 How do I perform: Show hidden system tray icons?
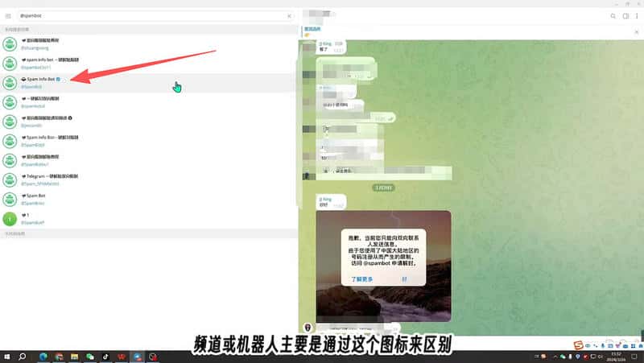click(555, 357)
